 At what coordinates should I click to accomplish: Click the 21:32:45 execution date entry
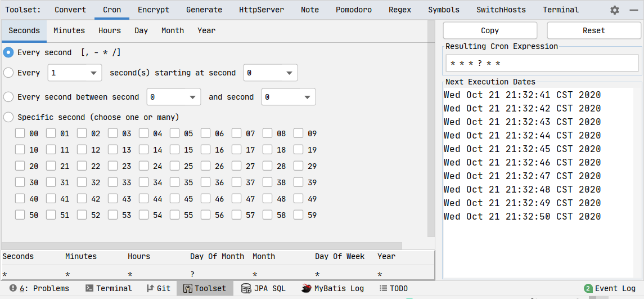pyautogui.click(x=522, y=149)
